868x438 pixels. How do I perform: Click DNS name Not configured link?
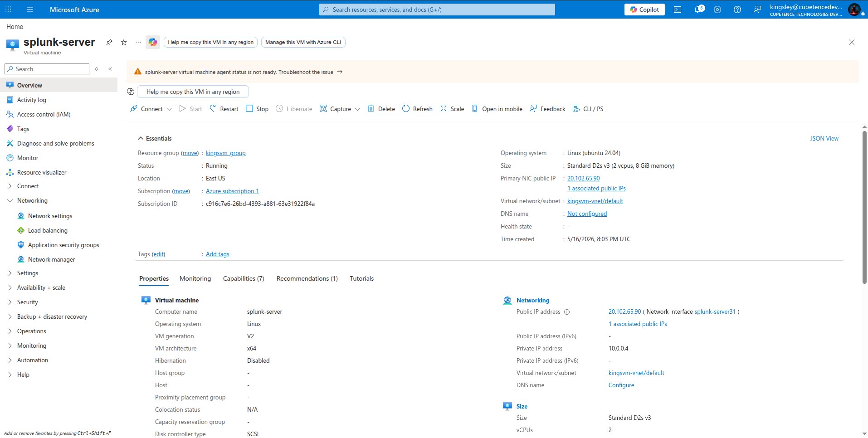click(587, 214)
